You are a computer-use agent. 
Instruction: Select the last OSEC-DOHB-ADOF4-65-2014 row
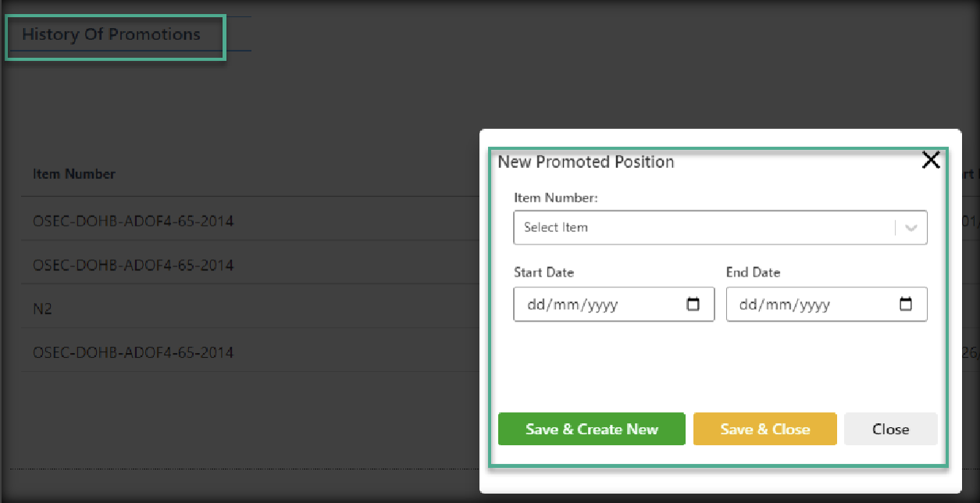pyautogui.click(x=133, y=353)
